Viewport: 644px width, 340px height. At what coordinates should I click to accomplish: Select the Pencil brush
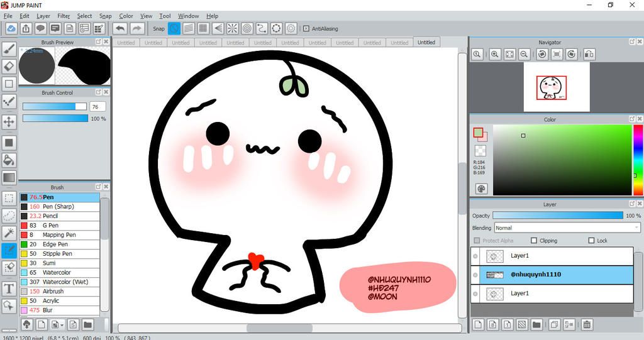[60, 216]
